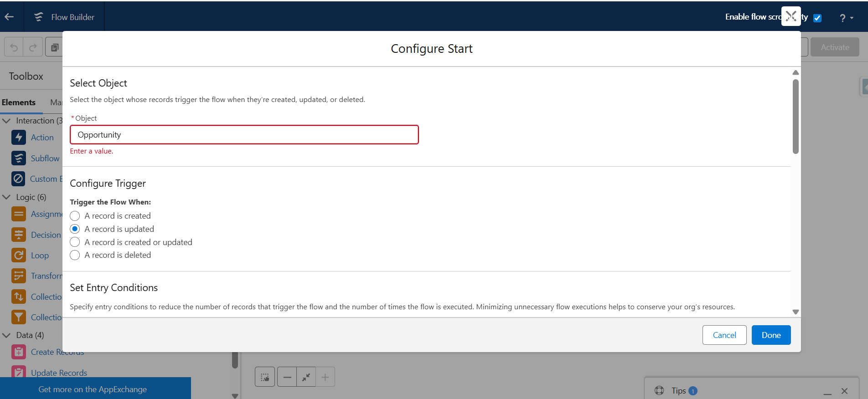This screenshot has width=868, height=399.
Task: Select the Subflow element icon
Action: point(19,158)
